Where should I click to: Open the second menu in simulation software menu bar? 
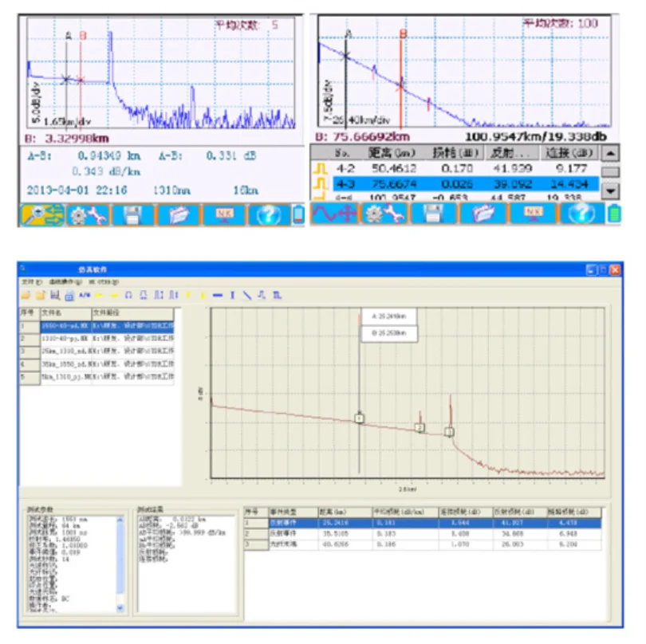click(x=65, y=282)
